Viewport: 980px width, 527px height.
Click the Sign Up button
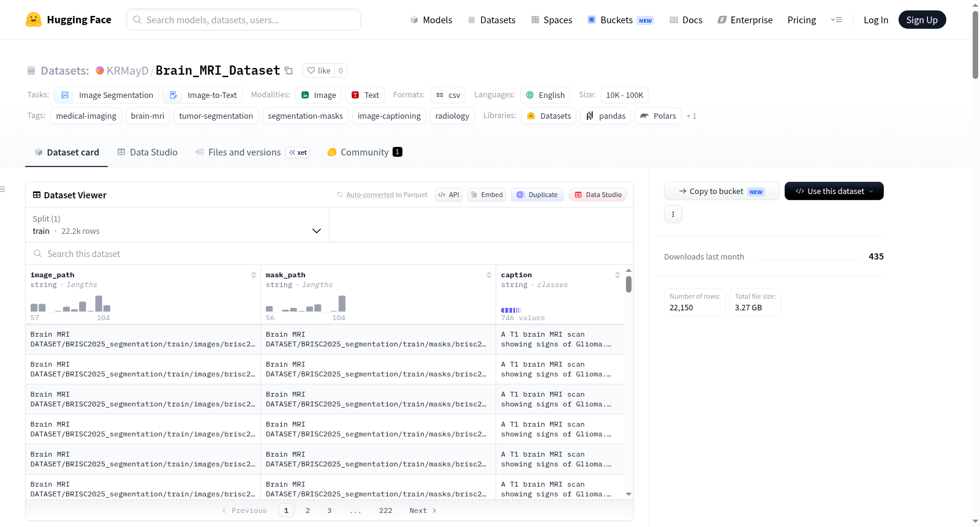pyautogui.click(x=922, y=20)
